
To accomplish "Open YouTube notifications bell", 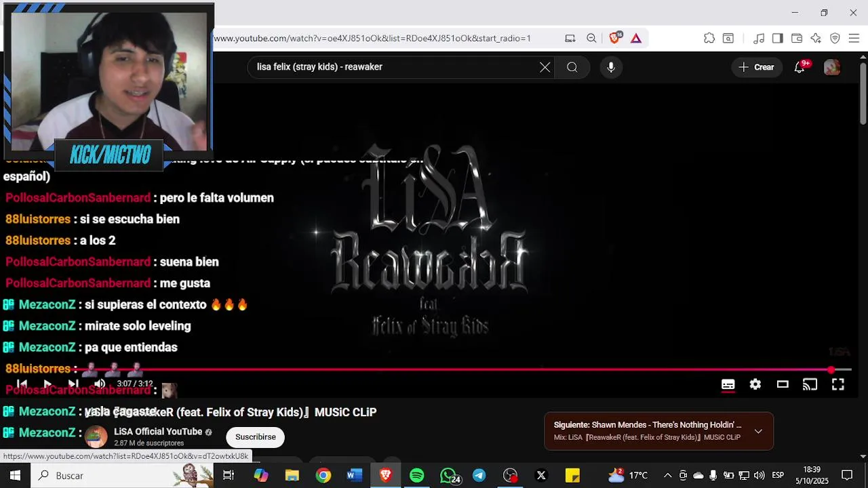I will 800,67.
